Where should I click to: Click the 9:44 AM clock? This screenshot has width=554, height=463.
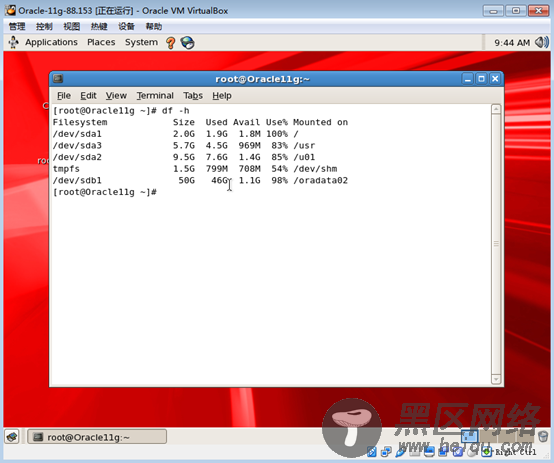(x=512, y=43)
